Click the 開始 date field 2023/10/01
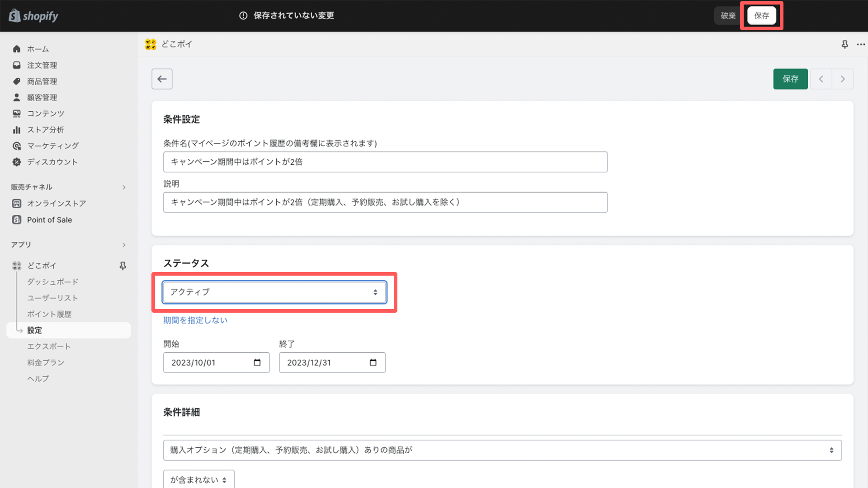 [x=216, y=362]
